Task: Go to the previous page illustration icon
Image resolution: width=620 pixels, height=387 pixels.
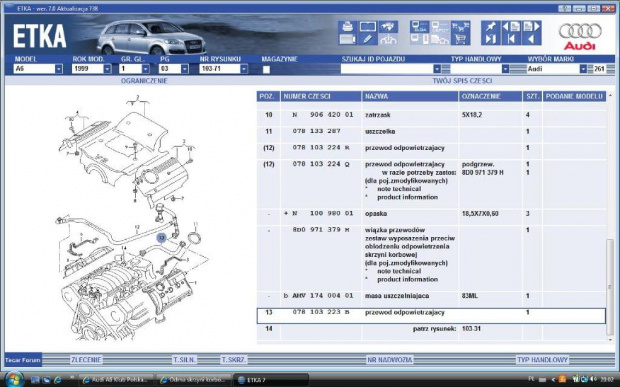Action: [x=511, y=27]
